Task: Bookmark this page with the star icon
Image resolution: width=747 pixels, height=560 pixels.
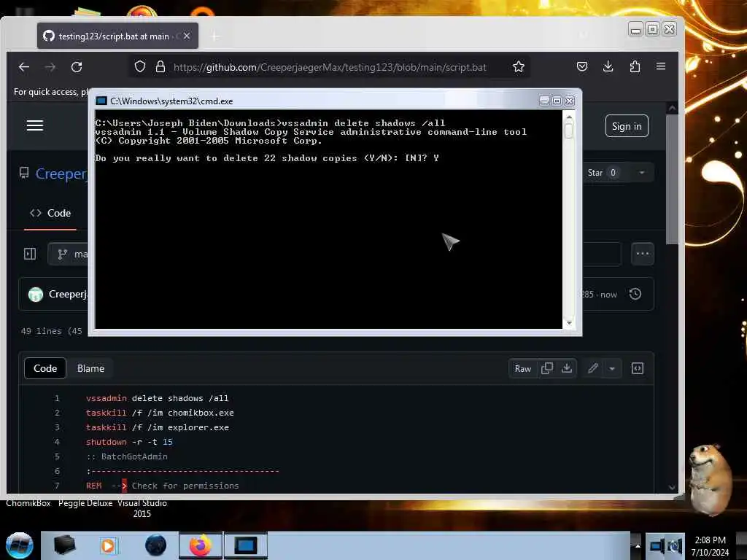Action: click(519, 66)
